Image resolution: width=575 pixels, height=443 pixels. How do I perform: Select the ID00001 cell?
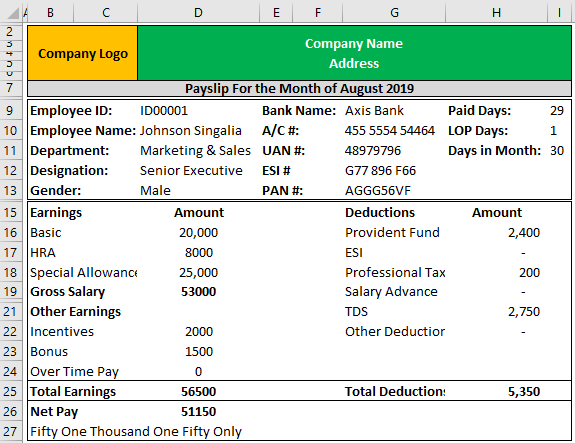coord(164,111)
